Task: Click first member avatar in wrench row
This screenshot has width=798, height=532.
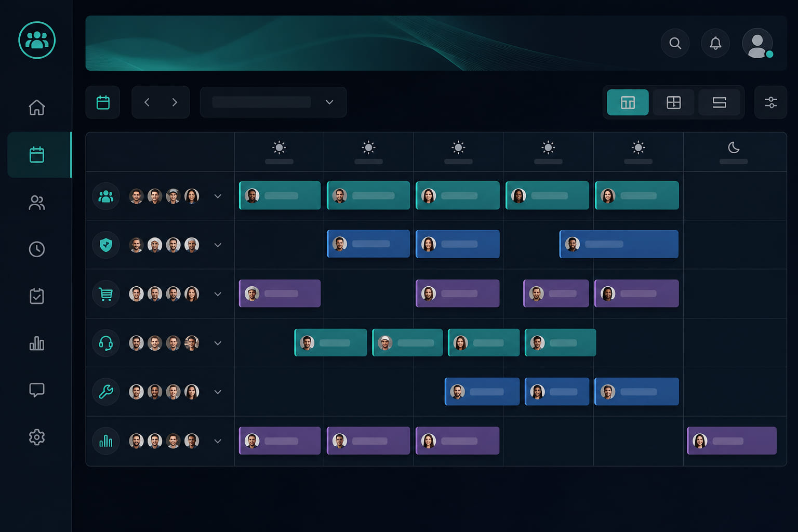Action: [x=136, y=392]
